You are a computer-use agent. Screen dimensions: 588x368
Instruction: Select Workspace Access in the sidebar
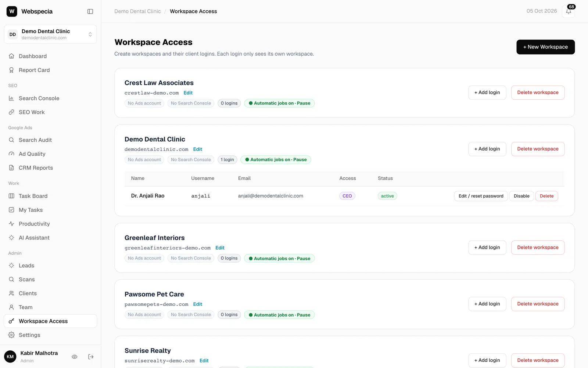click(x=50, y=321)
